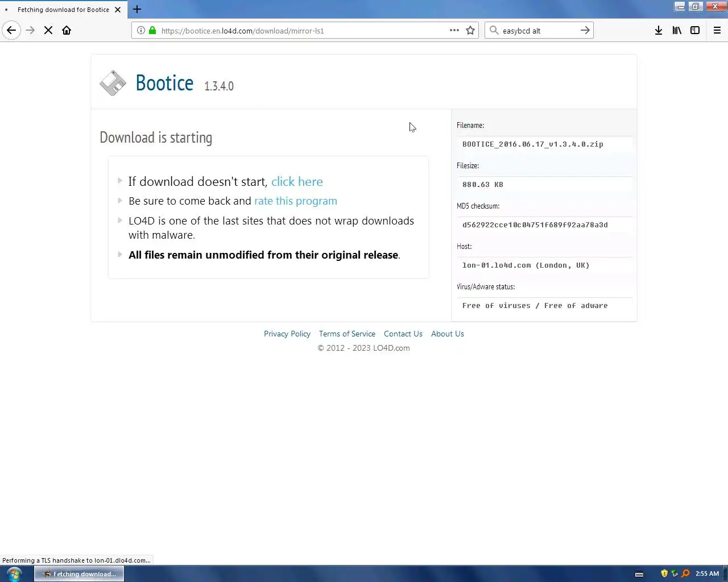The height and width of the screenshot is (582, 728).
Task: Submit the search with the arrow button
Action: pos(585,31)
